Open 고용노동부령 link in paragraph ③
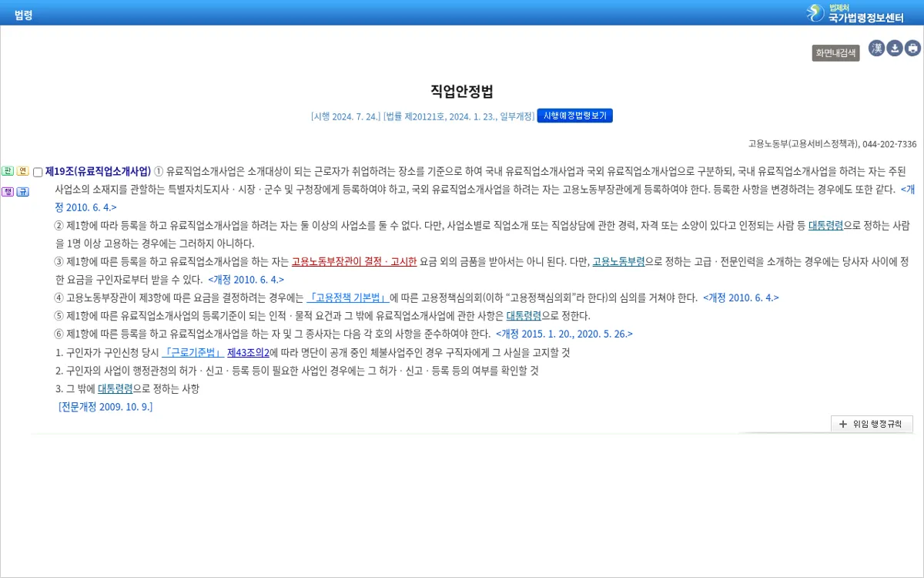924x578 pixels. click(x=618, y=261)
